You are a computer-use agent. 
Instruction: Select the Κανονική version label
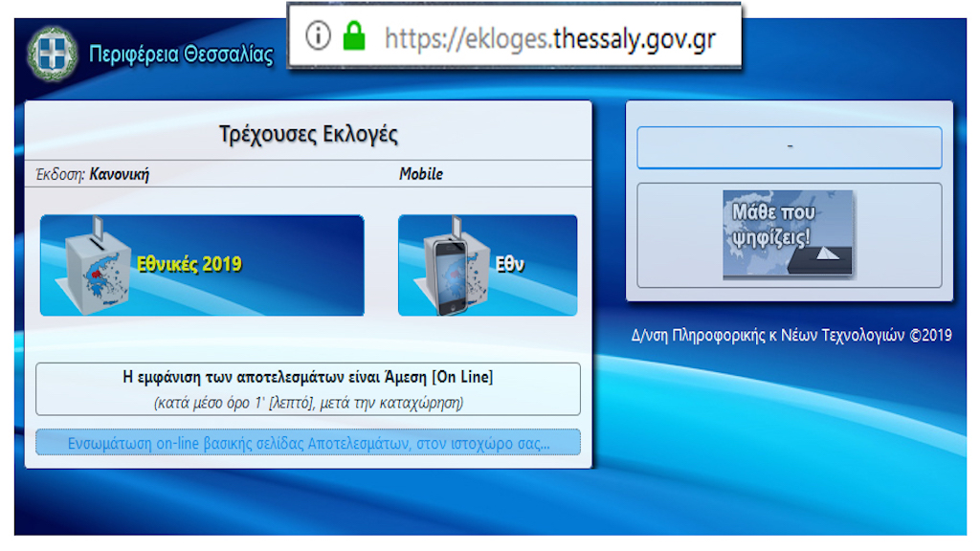coord(120,174)
